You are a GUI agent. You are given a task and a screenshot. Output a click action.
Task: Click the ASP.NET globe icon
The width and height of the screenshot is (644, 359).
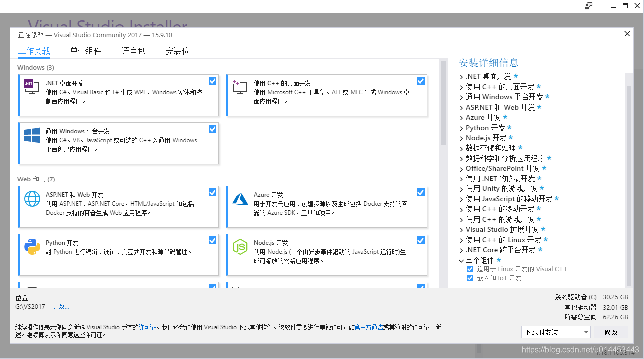tap(32, 198)
